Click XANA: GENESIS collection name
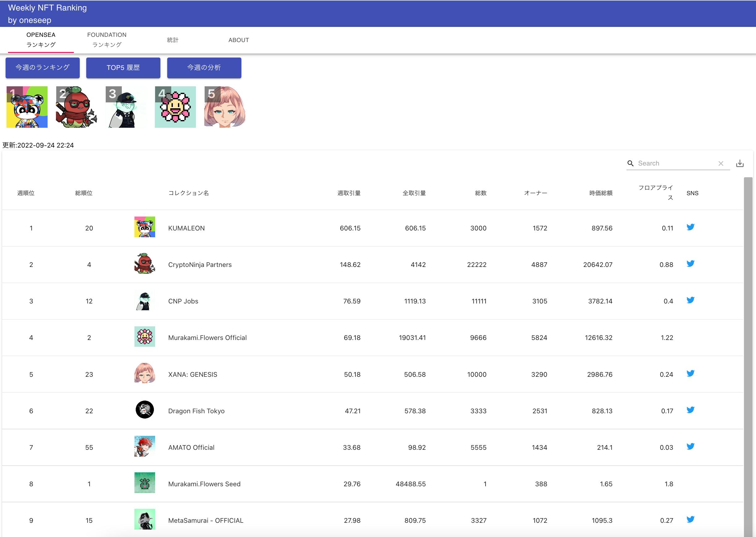Screen dimensions: 756x537 [193, 375]
